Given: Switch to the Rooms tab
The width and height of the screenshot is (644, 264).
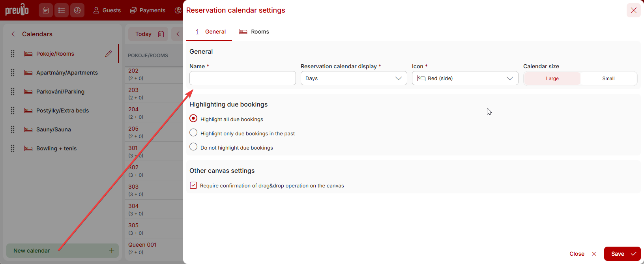Looking at the screenshot, I should pos(254,32).
